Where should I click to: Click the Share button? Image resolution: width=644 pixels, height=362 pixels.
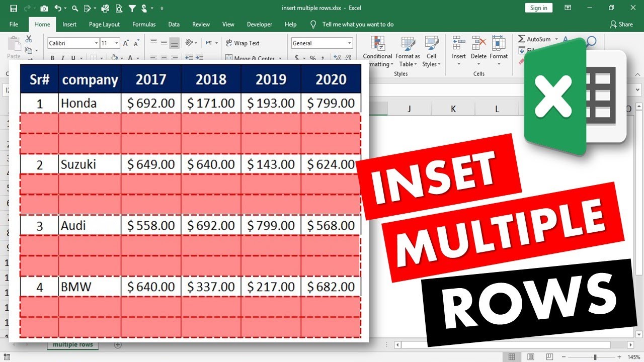(x=621, y=24)
